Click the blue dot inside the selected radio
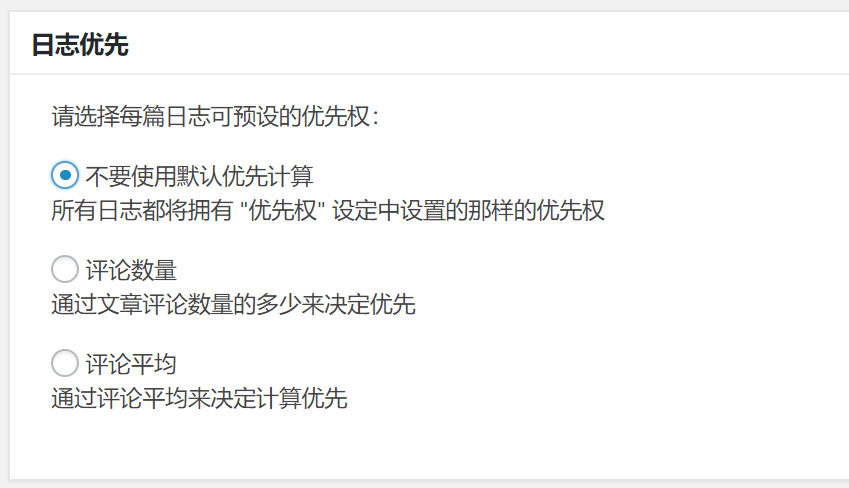The image size is (849, 488). (x=65, y=175)
